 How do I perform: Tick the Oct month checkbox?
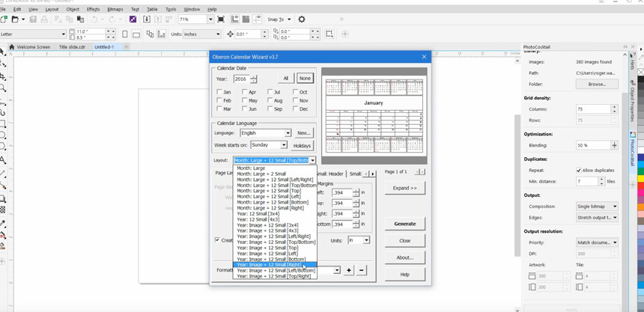pos(296,92)
